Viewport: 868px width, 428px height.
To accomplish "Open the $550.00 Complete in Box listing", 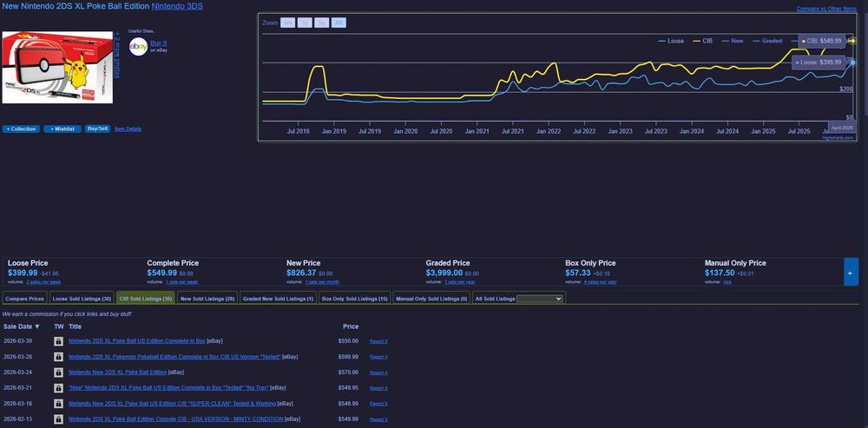I will coord(137,341).
